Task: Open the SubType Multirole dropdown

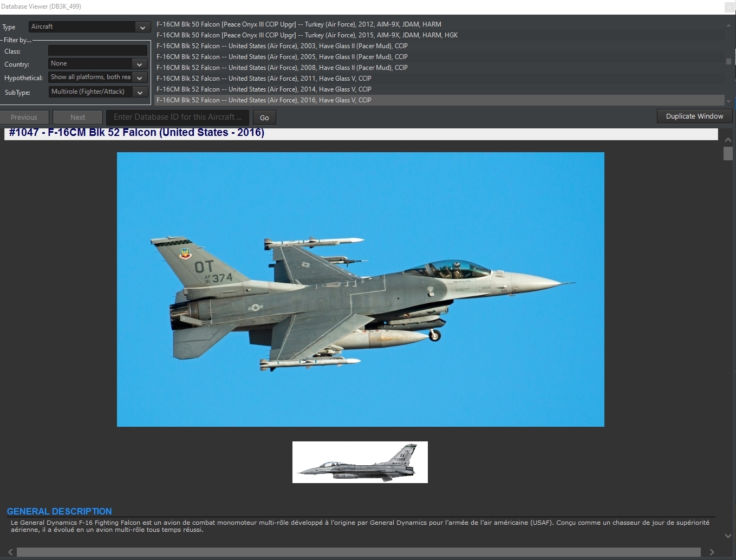Action: coord(98,92)
